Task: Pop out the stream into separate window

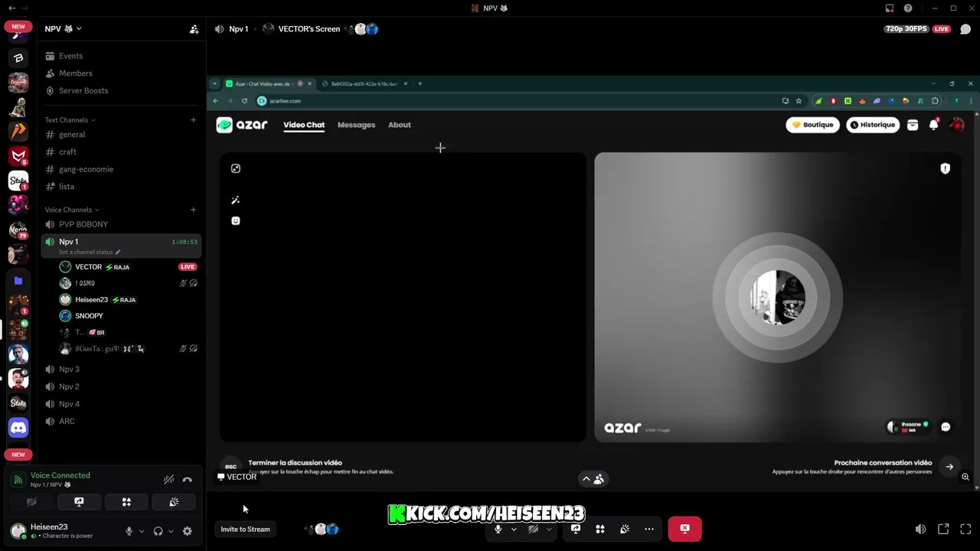Action: [x=943, y=529]
